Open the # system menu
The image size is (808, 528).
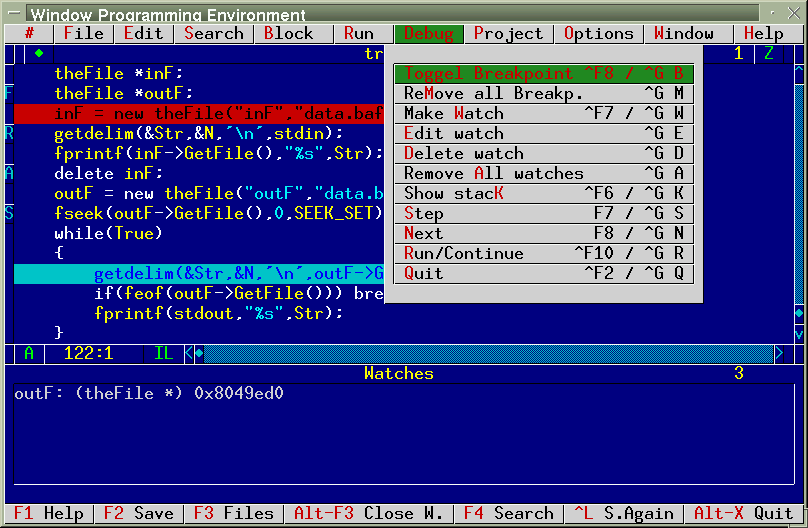[x=29, y=33]
